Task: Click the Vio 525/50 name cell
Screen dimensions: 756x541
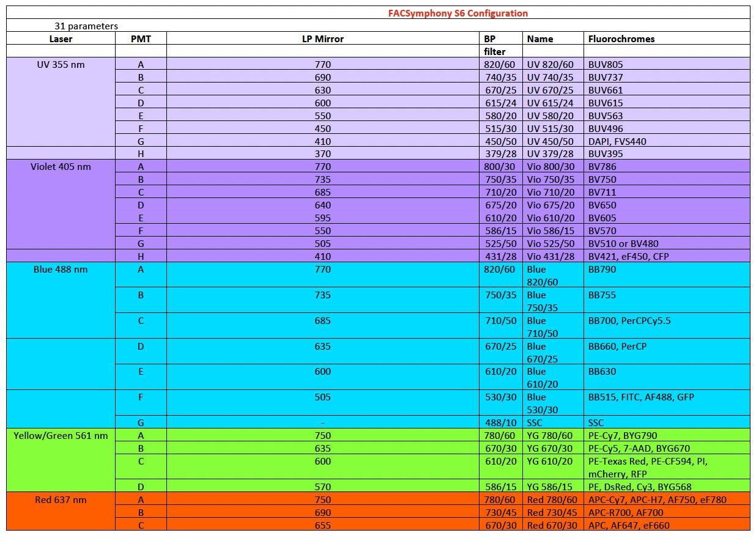Action: click(x=550, y=244)
